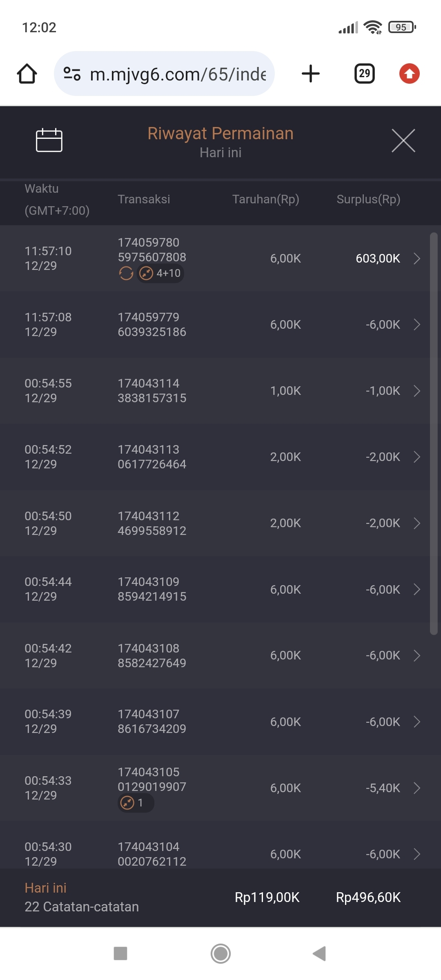Open the tab switcher showing 29
This screenshot has height=980, width=441.
point(364,74)
